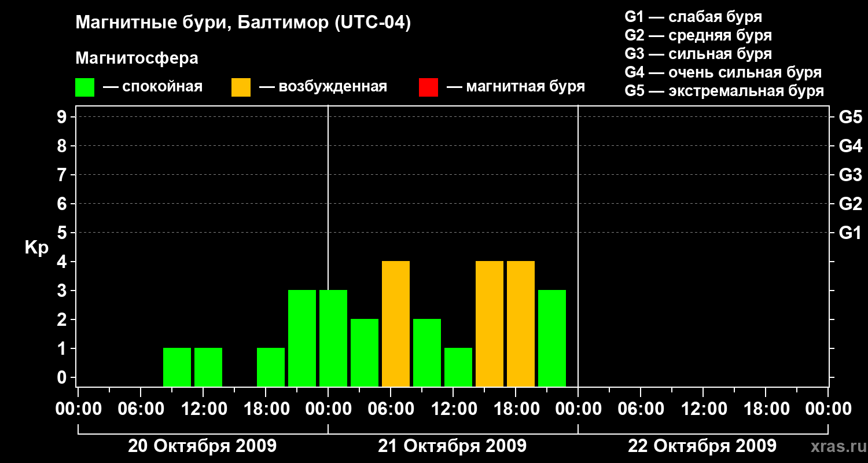Click the orange 'возбужденная' legend swatch
The image size is (868, 463).
(241, 87)
